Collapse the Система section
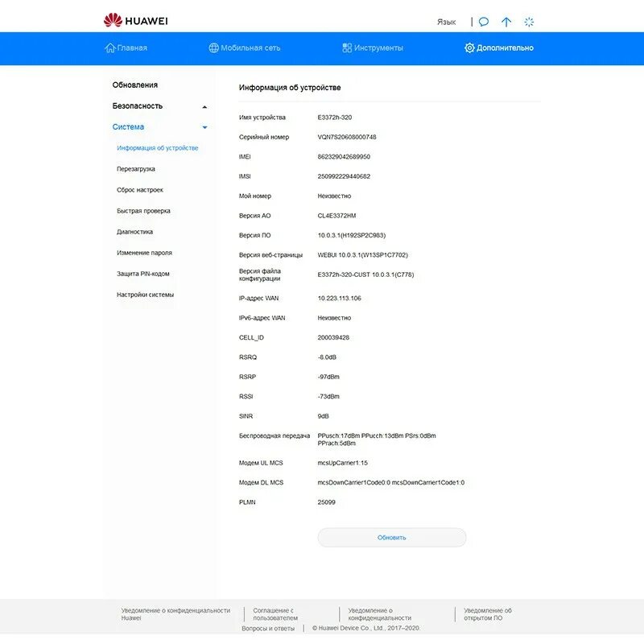644x644 pixels. point(206,127)
